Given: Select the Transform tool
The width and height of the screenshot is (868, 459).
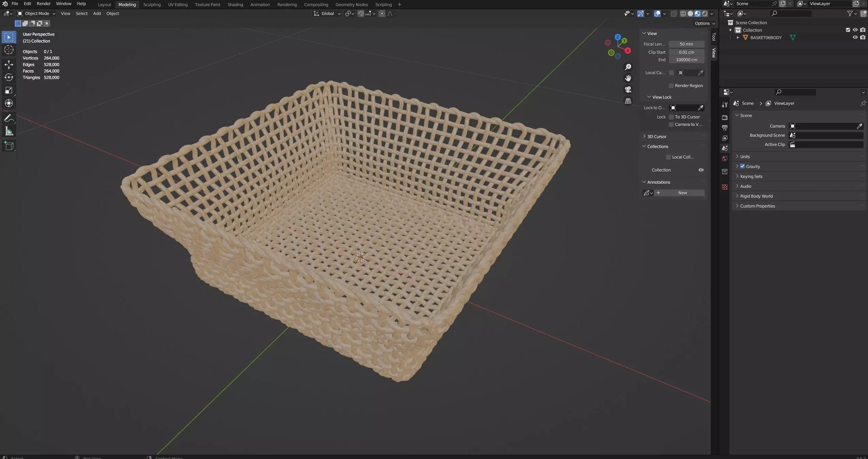Looking at the screenshot, I should [x=9, y=103].
